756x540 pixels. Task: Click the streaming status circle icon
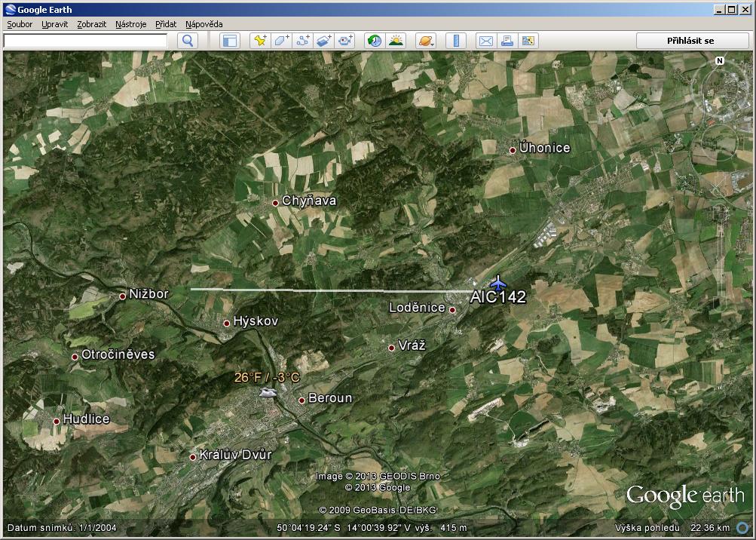click(742, 528)
